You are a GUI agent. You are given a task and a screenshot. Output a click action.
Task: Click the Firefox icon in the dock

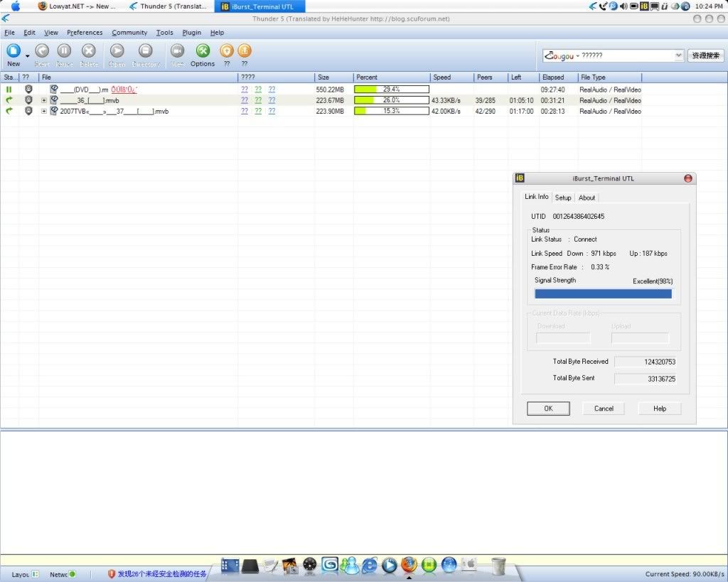[x=409, y=566]
